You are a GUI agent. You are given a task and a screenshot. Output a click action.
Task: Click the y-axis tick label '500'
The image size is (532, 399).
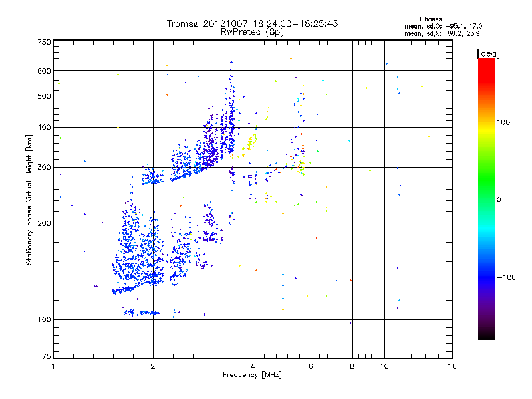45,96
